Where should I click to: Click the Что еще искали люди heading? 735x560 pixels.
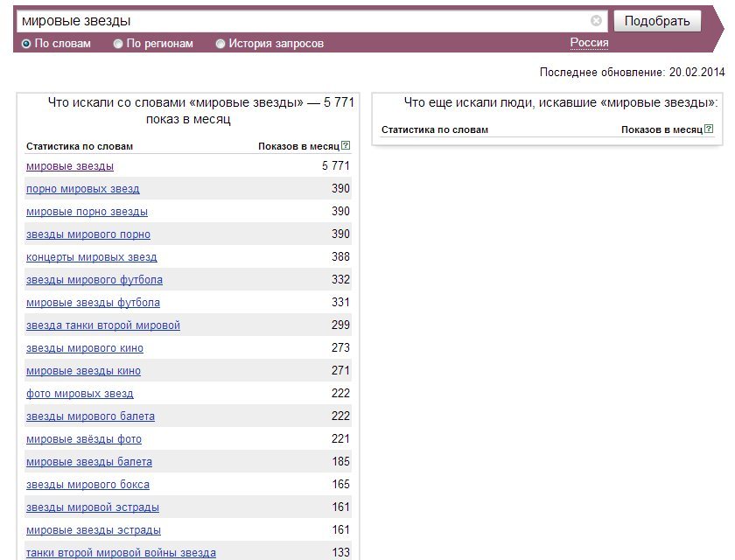pos(561,102)
